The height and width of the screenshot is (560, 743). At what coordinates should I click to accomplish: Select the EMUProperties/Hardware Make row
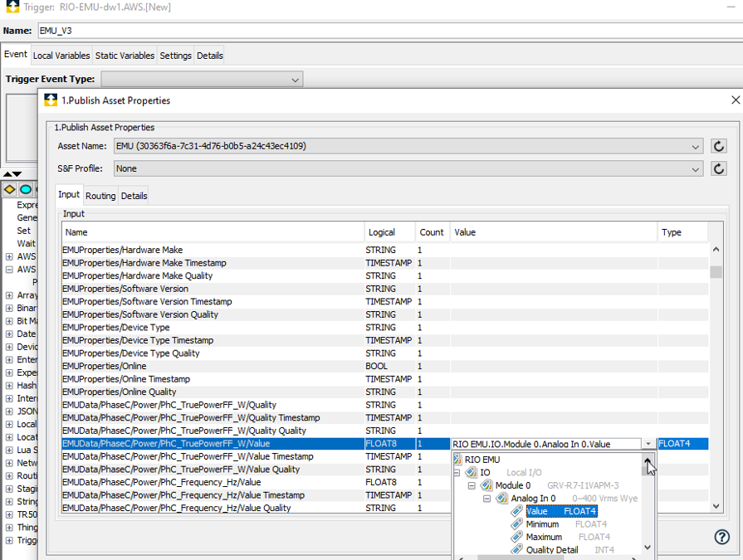(384, 250)
